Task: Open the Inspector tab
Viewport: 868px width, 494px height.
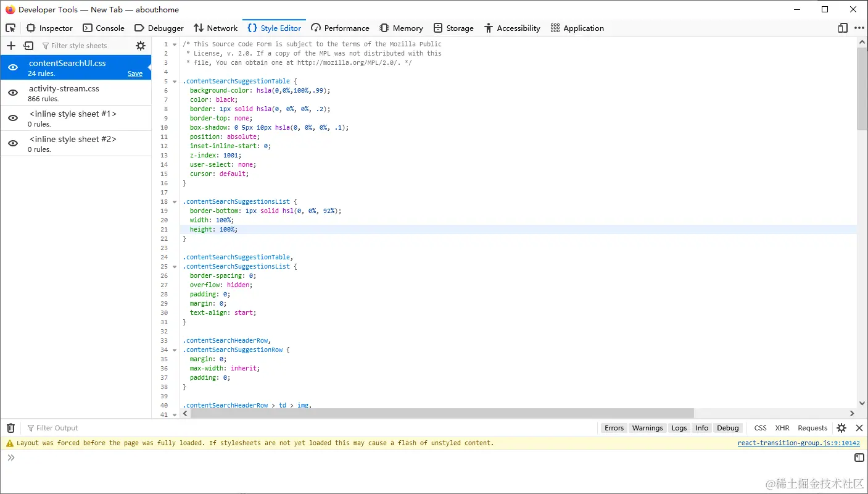Action: [x=49, y=28]
